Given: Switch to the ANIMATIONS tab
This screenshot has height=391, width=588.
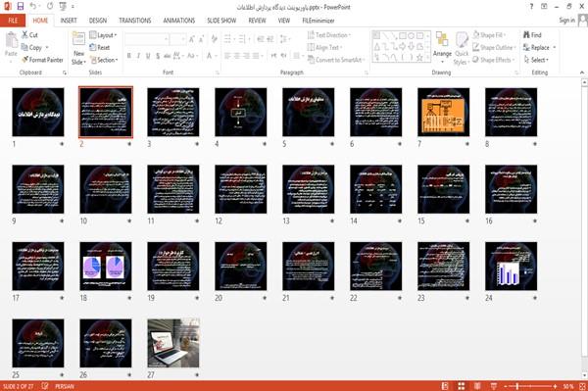Looking at the screenshot, I should (179, 21).
